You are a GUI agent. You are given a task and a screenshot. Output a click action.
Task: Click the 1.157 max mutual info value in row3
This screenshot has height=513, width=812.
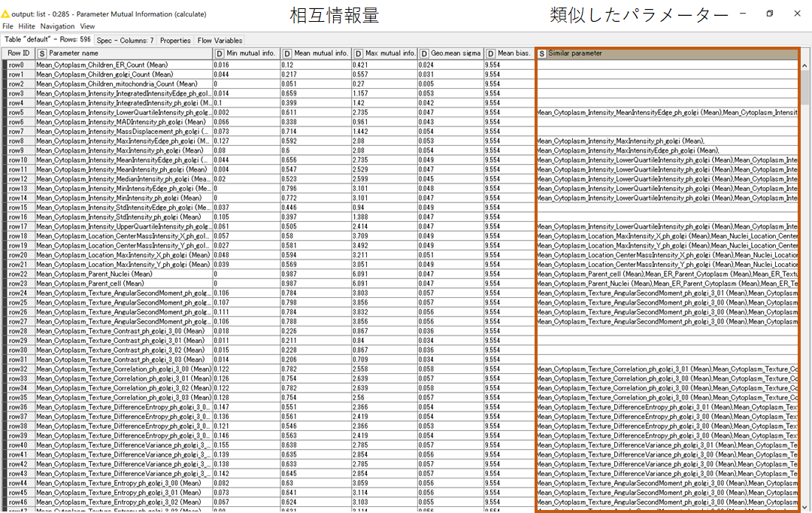(x=385, y=93)
